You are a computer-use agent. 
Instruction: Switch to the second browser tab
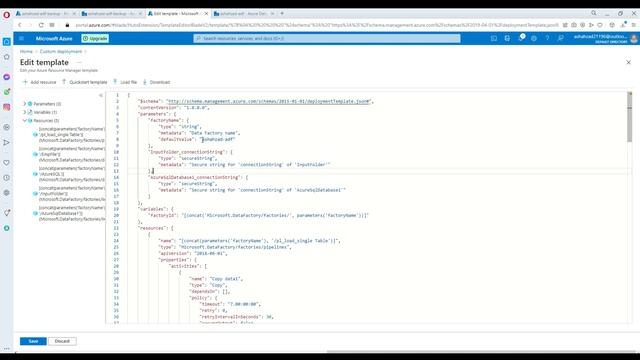coord(111,13)
